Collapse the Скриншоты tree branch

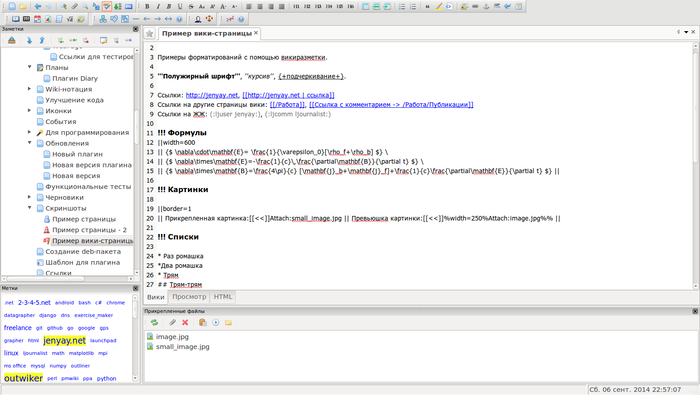pyautogui.click(x=29, y=208)
